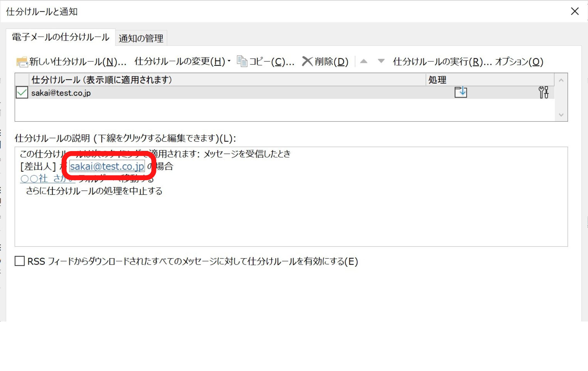Image resolution: width=588 pixels, height=371 pixels.
Task: Click the sakai@test.co.jp link in rule description
Action: pyautogui.click(x=107, y=166)
